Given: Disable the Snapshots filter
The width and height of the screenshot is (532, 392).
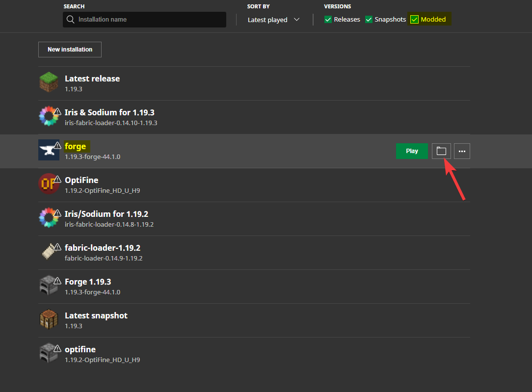Looking at the screenshot, I should [x=369, y=19].
